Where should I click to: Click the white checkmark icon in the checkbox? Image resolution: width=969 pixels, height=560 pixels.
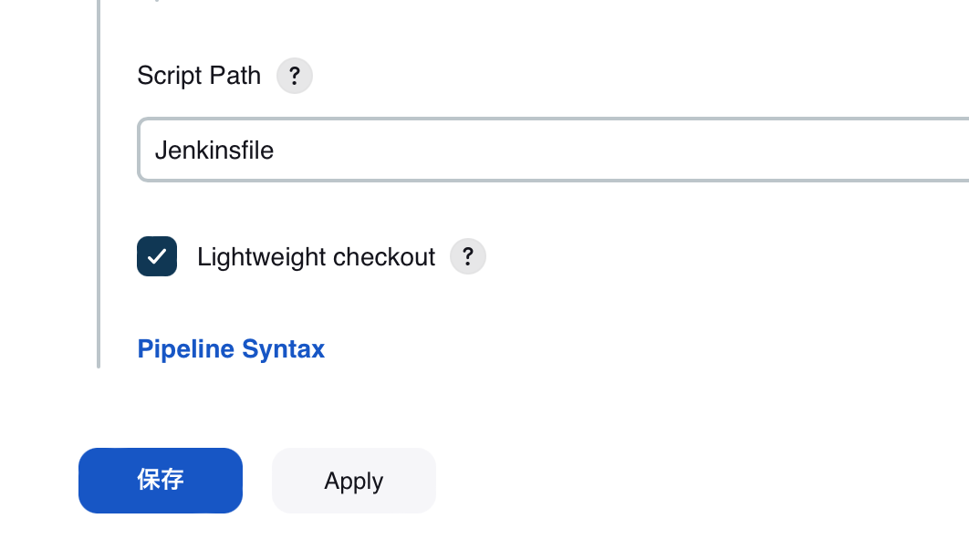(x=157, y=256)
